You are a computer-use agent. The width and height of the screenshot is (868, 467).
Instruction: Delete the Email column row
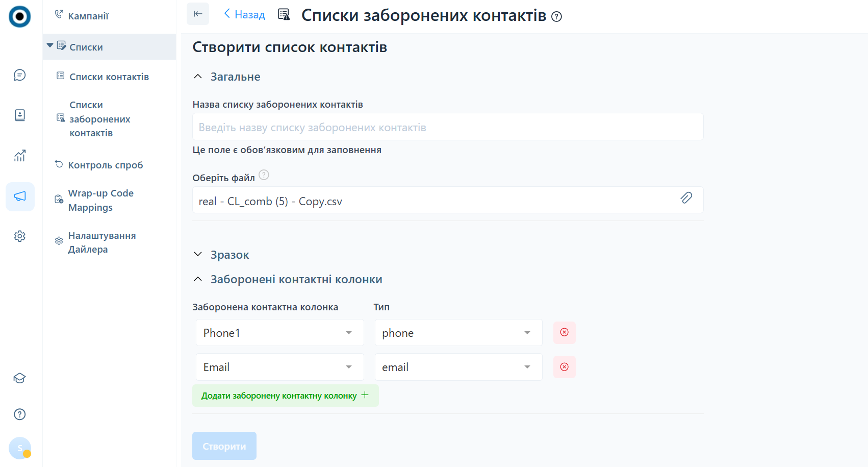564,367
